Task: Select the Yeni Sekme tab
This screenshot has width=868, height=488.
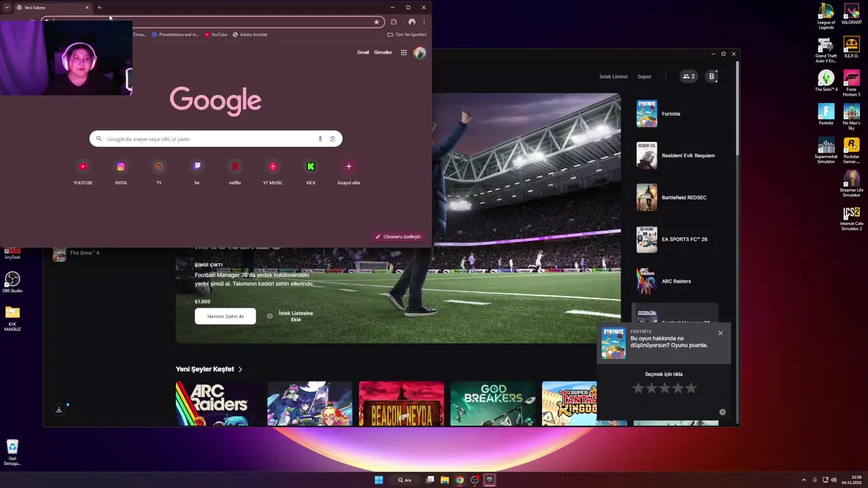Action: tap(53, 7)
